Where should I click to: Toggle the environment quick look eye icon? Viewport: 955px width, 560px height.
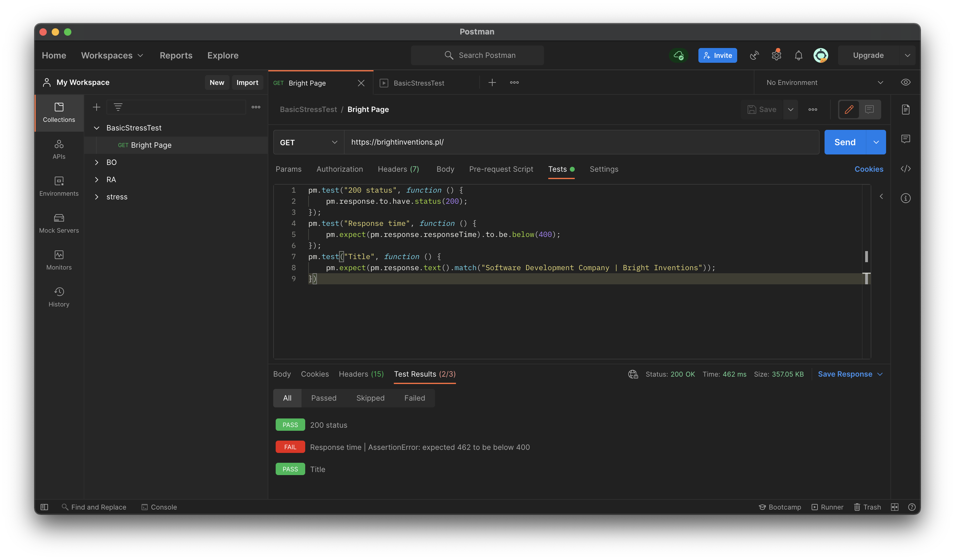coord(906,82)
